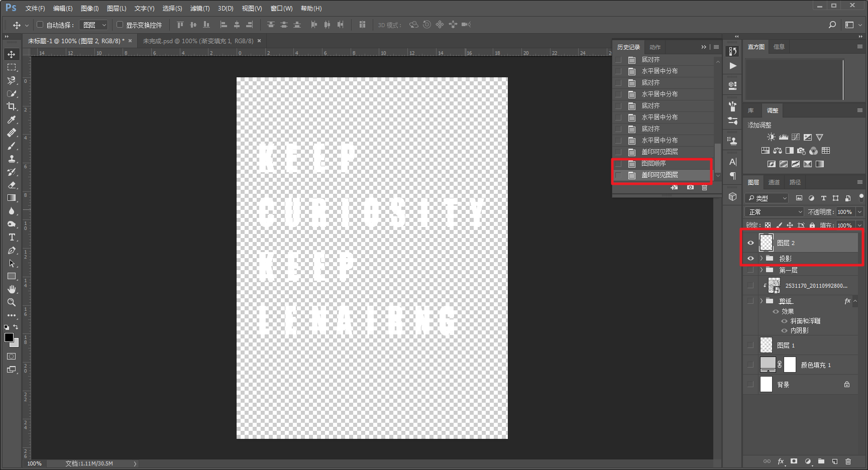Click the foreground color swatch
This screenshot has height=470, width=868.
[x=9, y=337]
